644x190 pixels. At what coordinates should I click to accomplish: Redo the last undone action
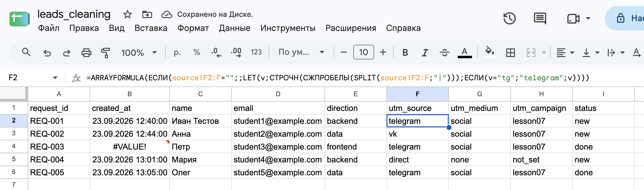click(x=67, y=53)
